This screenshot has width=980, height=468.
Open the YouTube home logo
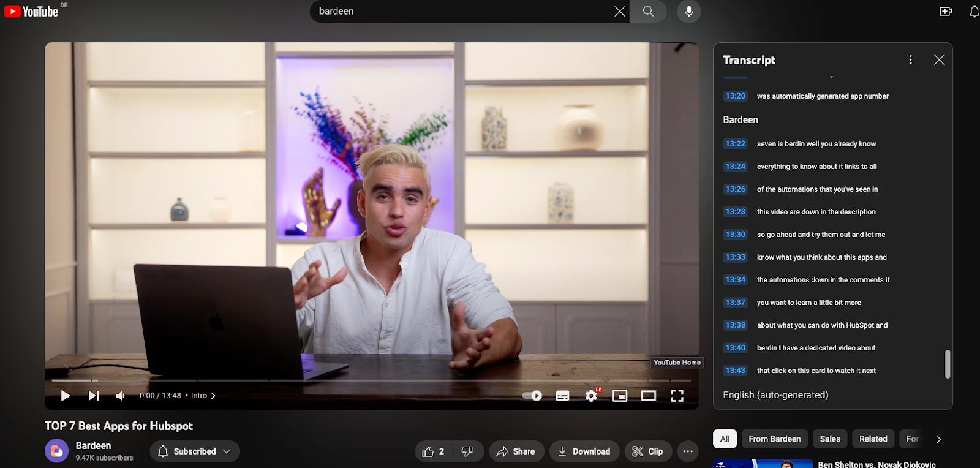coord(31,11)
